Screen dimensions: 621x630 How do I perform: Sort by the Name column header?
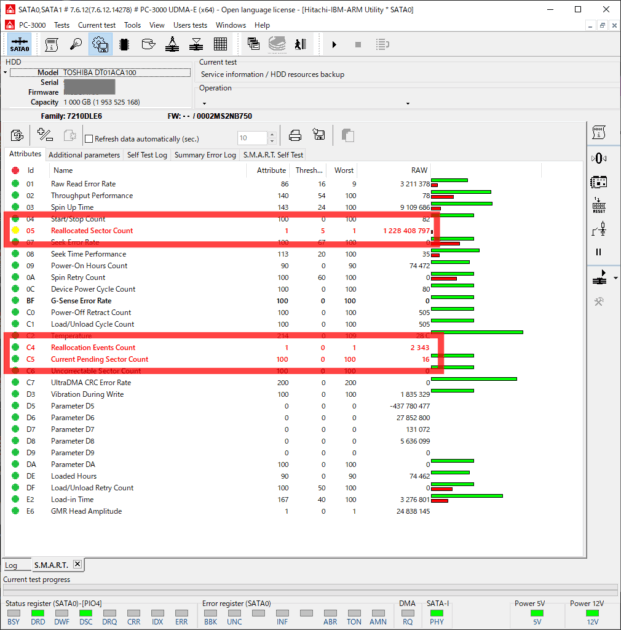point(147,170)
